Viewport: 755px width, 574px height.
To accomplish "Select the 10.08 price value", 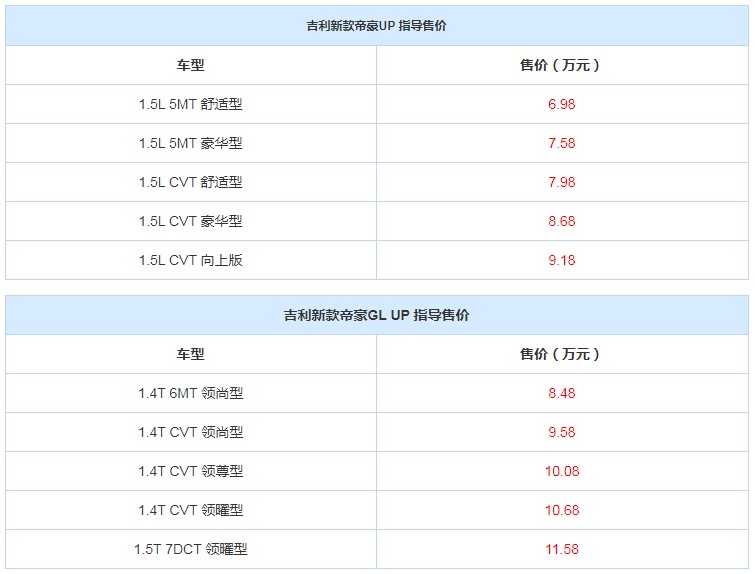I will pyautogui.click(x=561, y=471).
